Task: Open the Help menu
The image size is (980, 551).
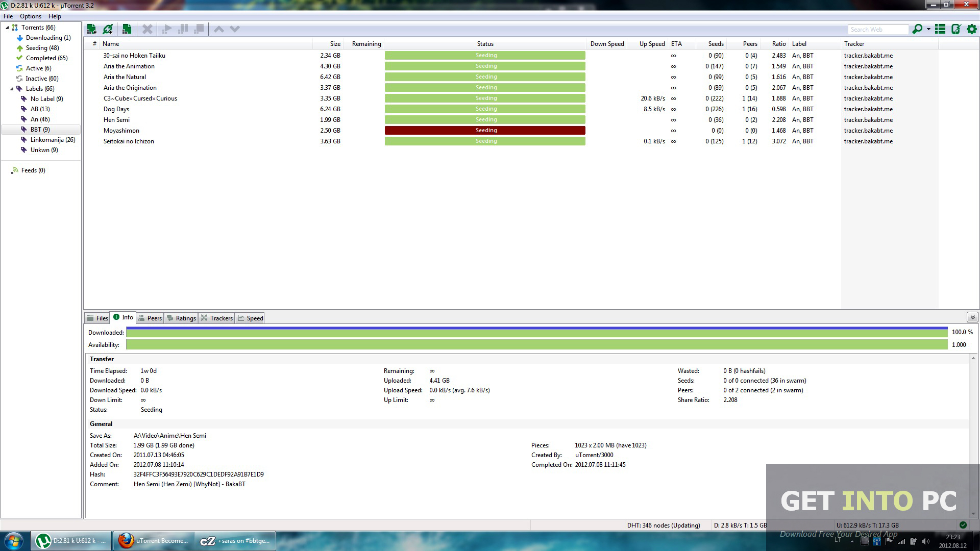Action: point(55,16)
